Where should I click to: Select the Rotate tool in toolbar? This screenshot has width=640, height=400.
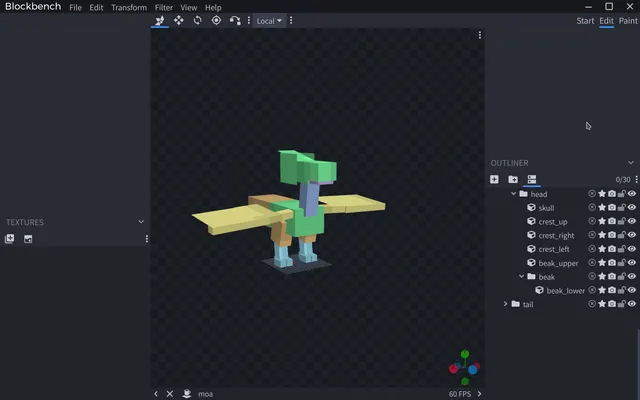click(198, 20)
